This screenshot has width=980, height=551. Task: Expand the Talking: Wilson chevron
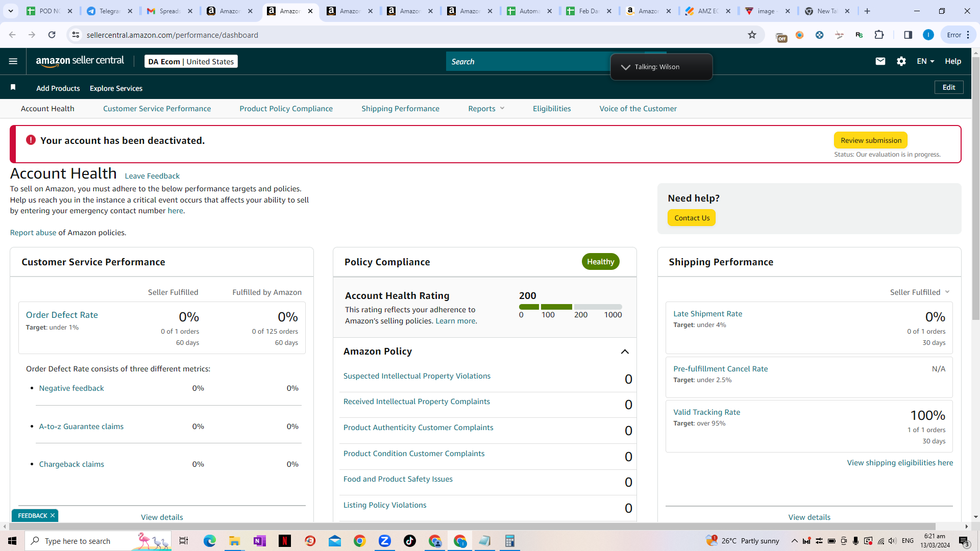pos(625,67)
